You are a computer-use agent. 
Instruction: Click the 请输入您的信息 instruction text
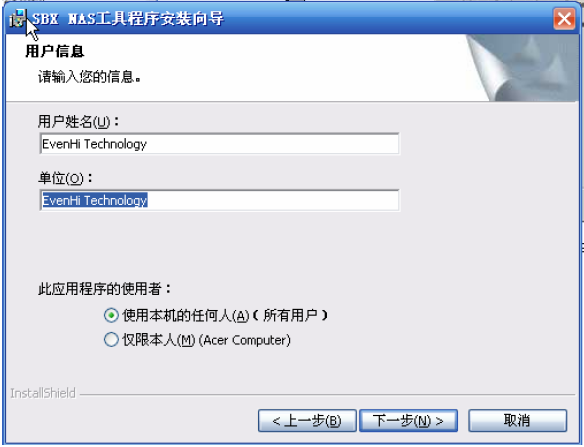tap(89, 77)
